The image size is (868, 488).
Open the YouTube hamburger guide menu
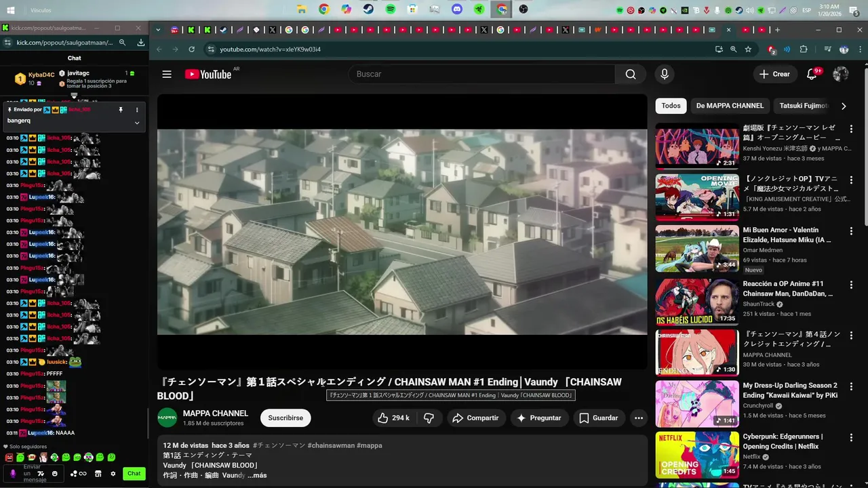pyautogui.click(x=167, y=74)
